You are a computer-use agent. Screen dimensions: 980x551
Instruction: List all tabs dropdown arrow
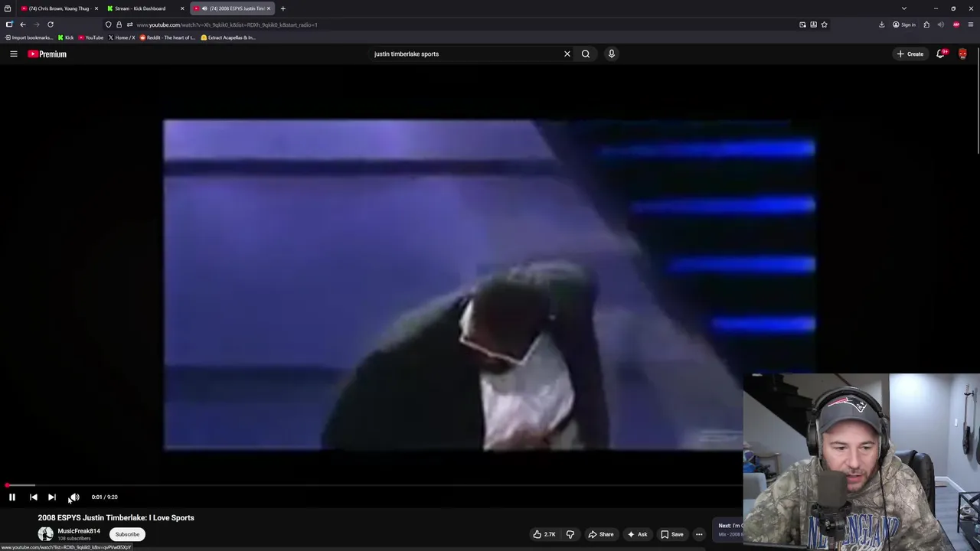tap(904, 8)
